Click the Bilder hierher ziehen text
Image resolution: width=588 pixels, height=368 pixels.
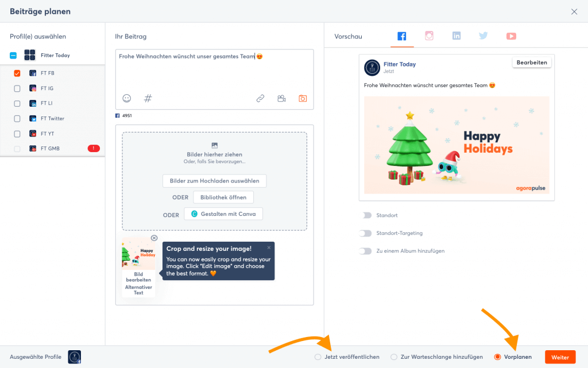pyautogui.click(x=215, y=154)
